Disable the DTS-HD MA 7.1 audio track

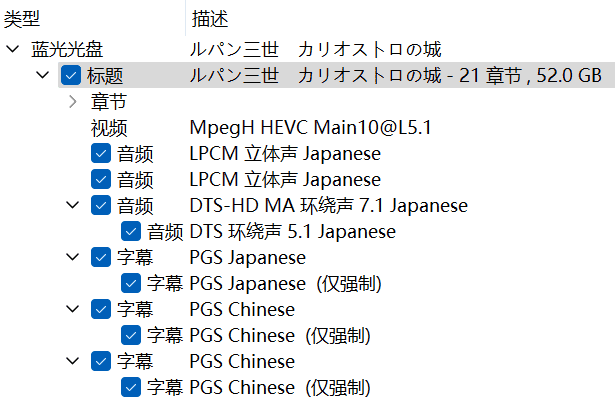click(101, 205)
